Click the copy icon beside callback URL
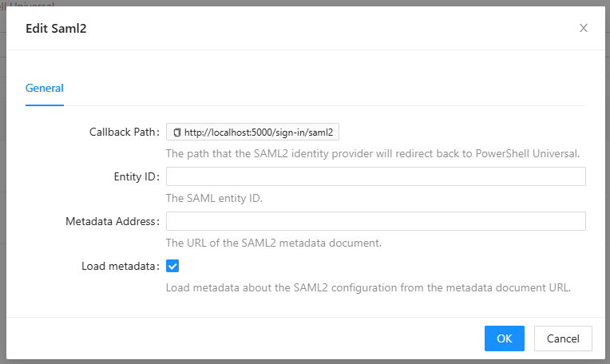 click(x=177, y=132)
